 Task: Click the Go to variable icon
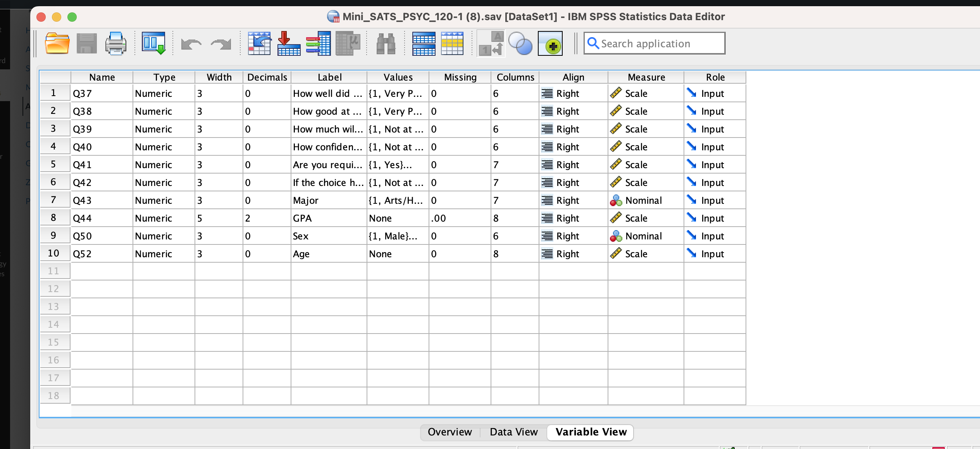click(289, 43)
